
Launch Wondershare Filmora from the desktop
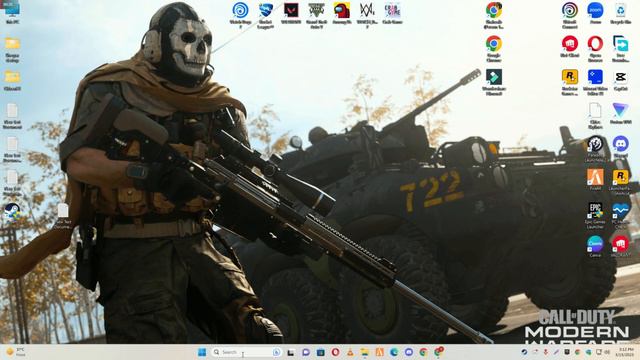[x=493, y=82]
